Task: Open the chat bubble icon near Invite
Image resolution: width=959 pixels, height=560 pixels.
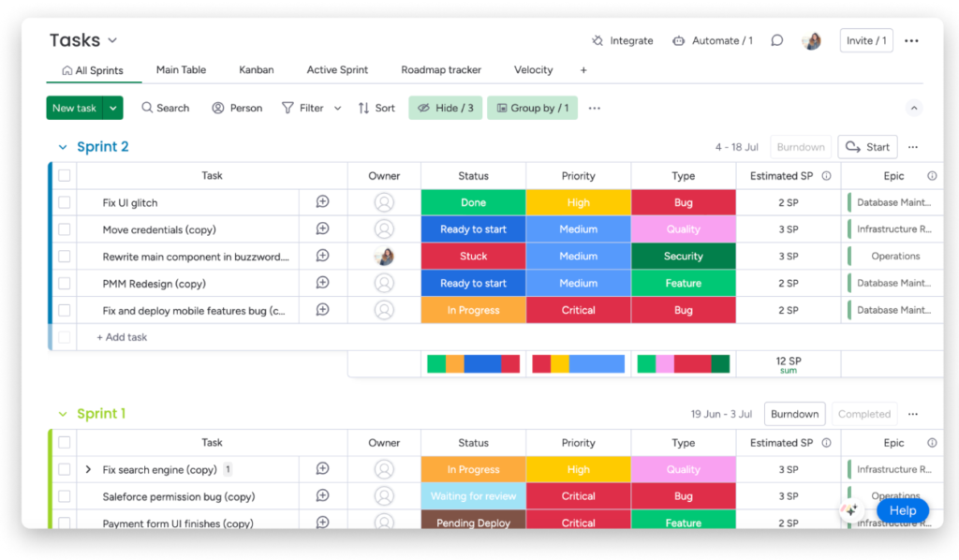Action: [775, 40]
